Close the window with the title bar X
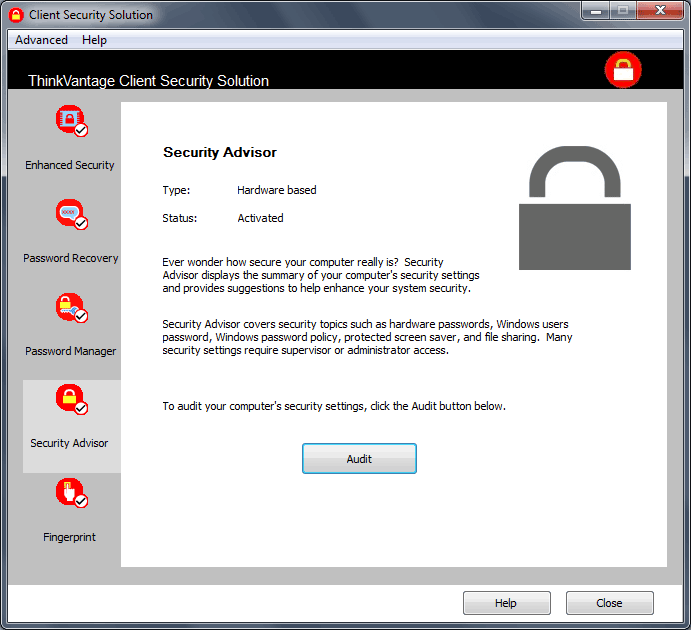Image resolution: width=691 pixels, height=630 pixels. (660, 11)
